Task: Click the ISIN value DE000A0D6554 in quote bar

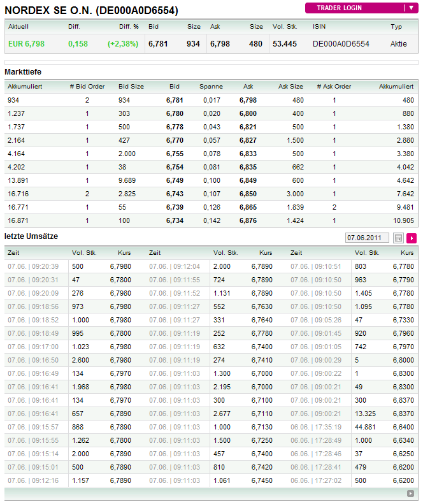Action: click(x=341, y=44)
